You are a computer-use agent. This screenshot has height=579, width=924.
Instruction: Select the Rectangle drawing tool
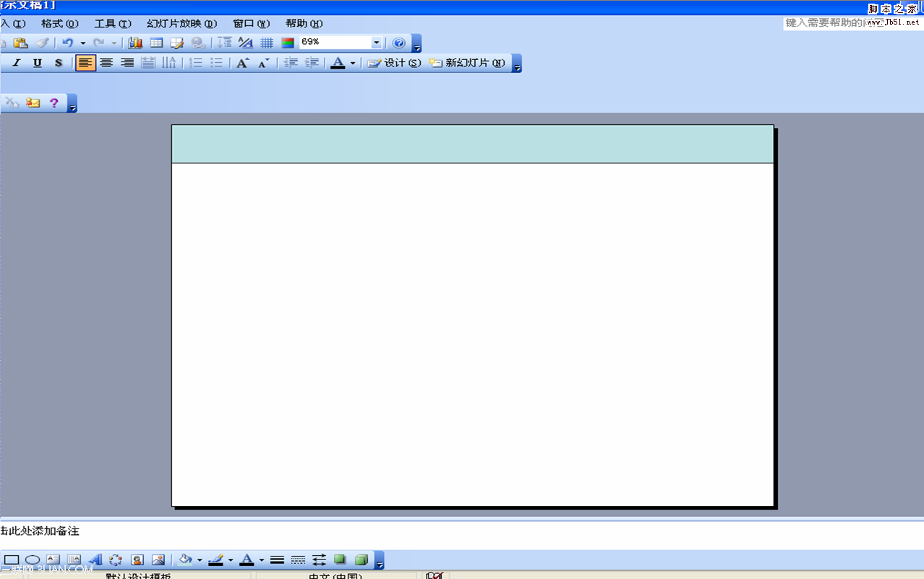click(12, 560)
